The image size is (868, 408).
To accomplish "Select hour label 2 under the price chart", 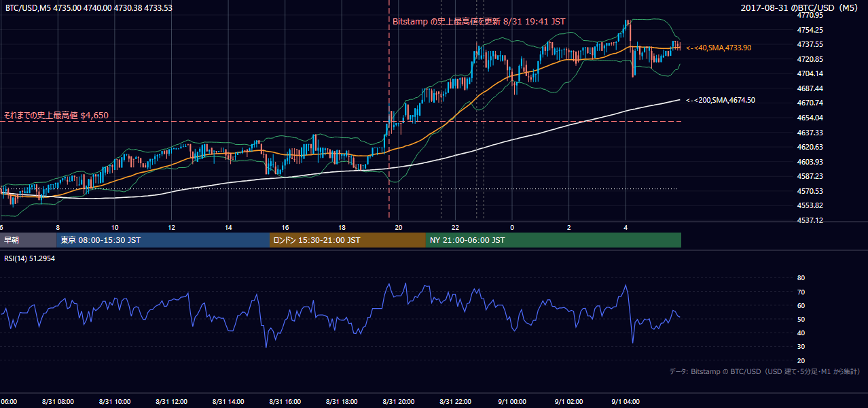I will [568, 227].
